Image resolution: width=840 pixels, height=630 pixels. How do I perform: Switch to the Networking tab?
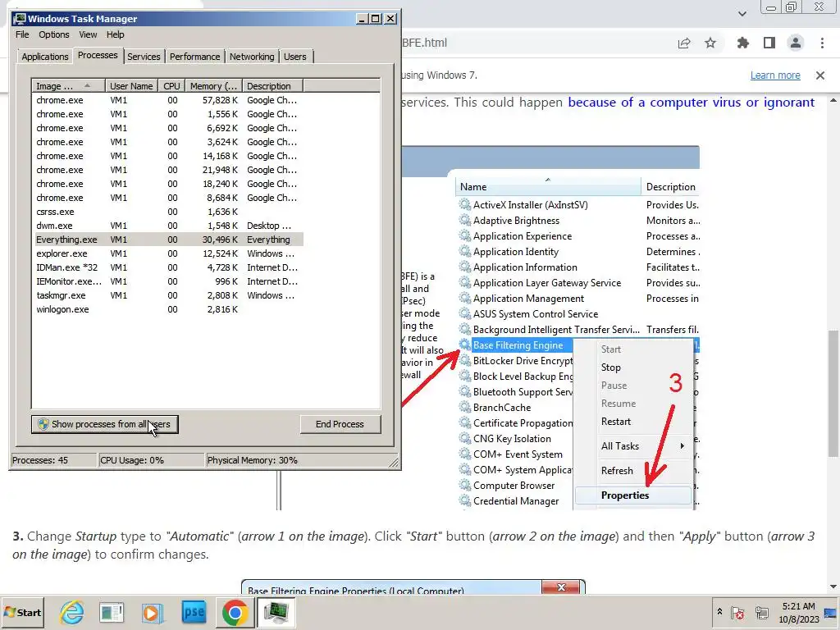(x=252, y=57)
